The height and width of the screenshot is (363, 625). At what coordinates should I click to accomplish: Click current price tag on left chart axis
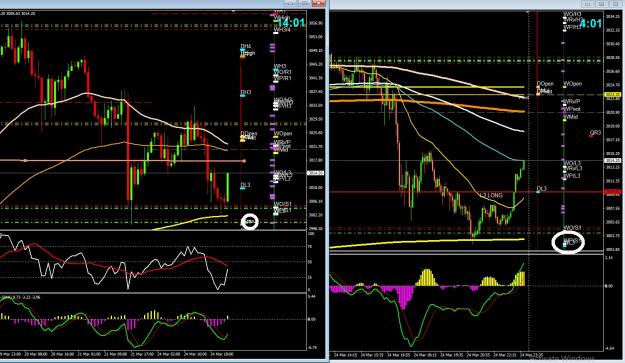pyautogui.click(x=315, y=173)
